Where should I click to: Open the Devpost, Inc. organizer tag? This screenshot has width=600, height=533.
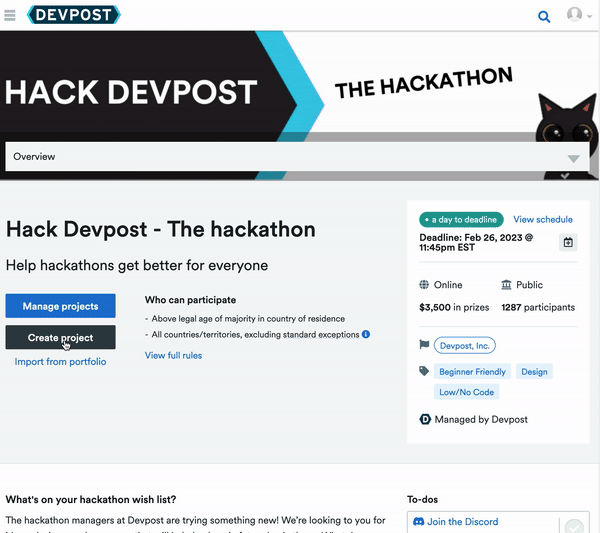tap(465, 346)
